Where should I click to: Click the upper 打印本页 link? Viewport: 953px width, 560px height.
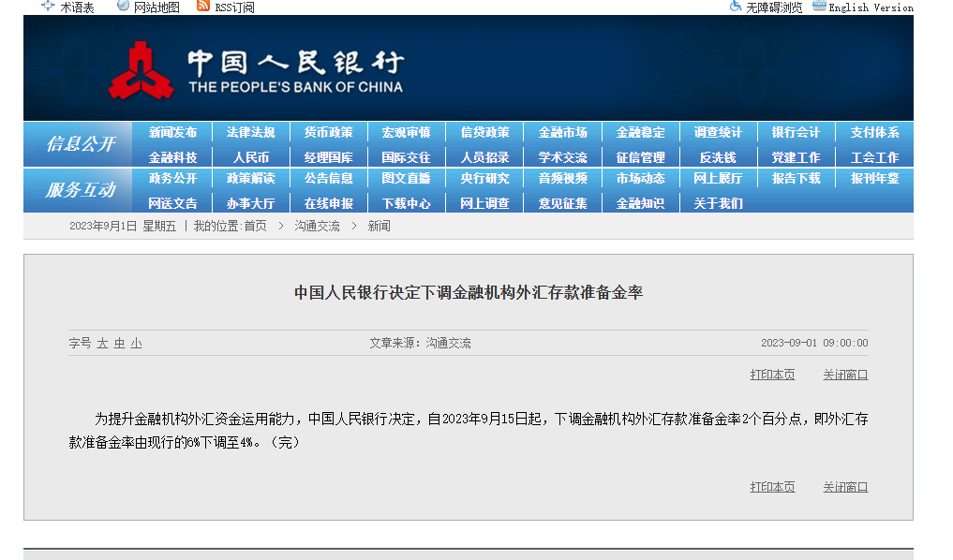pyautogui.click(x=772, y=375)
